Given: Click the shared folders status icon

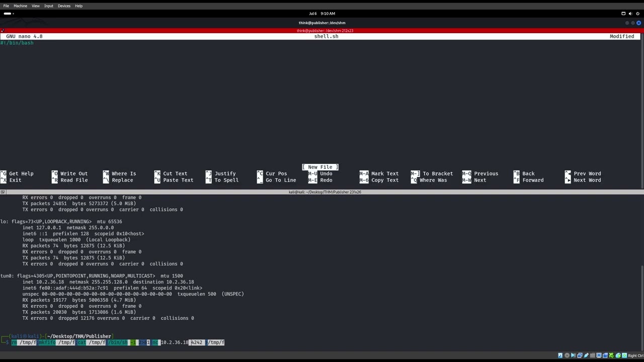Looking at the screenshot, I should point(593,355).
